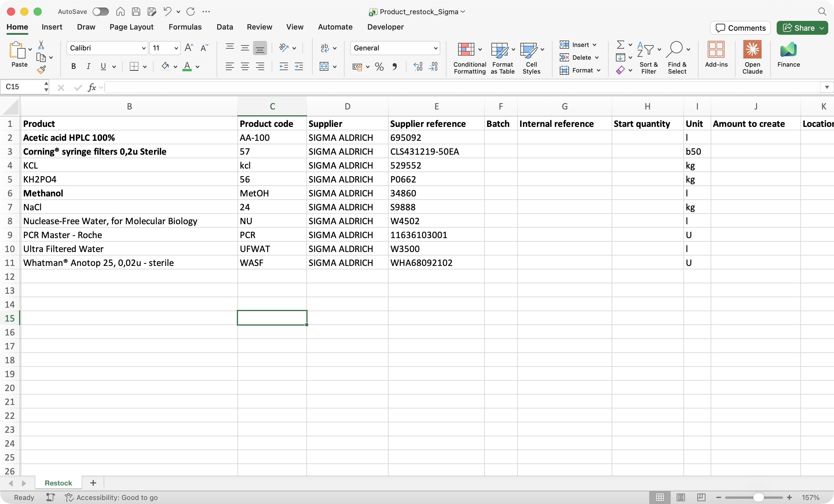This screenshot has width=834, height=504.
Task: Expand the General number format dropdown
Action: (435, 48)
